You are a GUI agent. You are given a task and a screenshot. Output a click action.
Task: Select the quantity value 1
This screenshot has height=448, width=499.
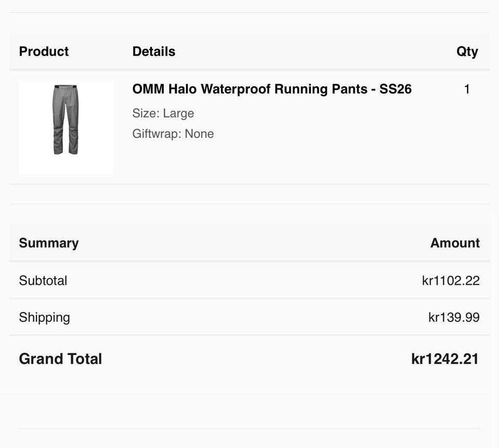coord(467,89)
